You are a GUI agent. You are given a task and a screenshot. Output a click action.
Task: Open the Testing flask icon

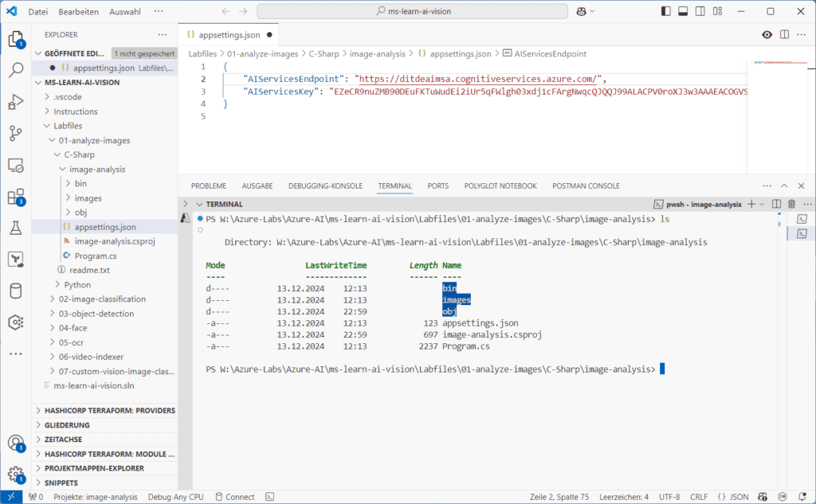[16, 228]
